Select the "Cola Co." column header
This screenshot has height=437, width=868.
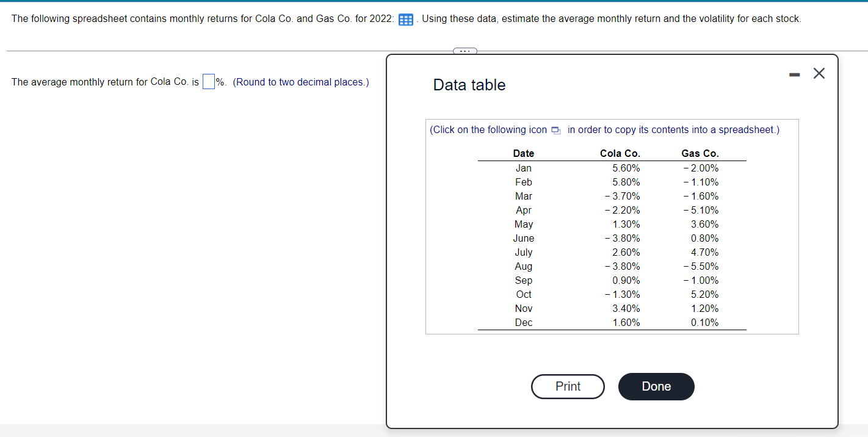[618, 153]
